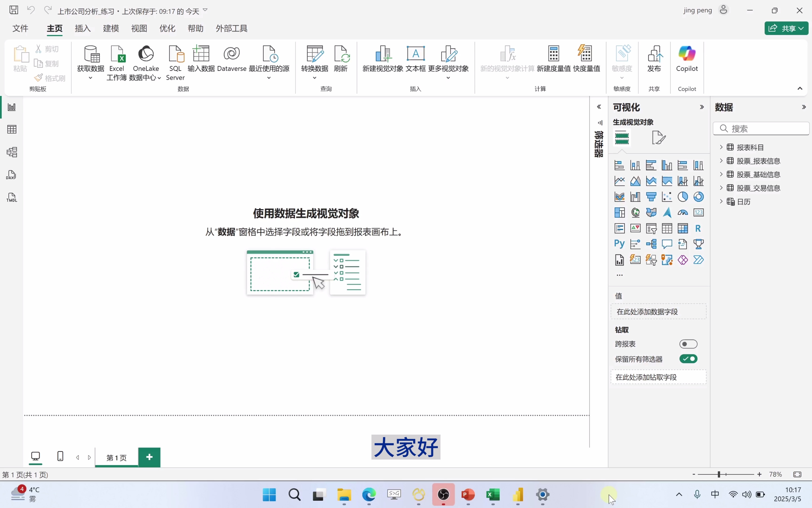
Task: Open the Report view in left sidebar
Action: click(12, 107)
